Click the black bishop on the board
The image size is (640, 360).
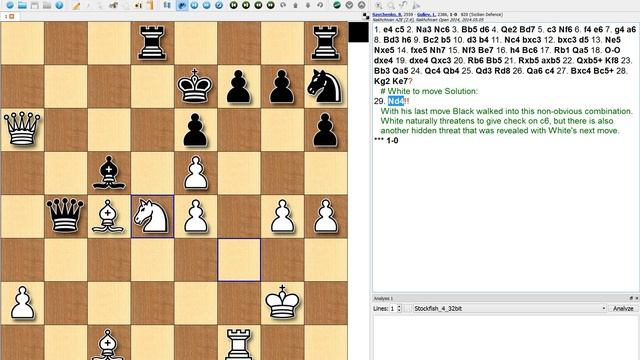pyautogui.click(x=109, y=172)
